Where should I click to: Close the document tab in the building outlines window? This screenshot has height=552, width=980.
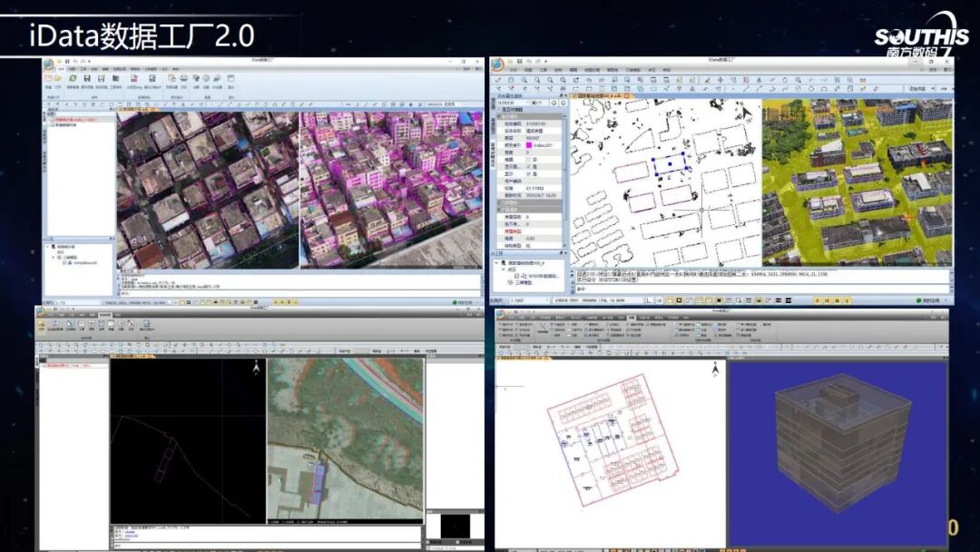tap(627, 95)
